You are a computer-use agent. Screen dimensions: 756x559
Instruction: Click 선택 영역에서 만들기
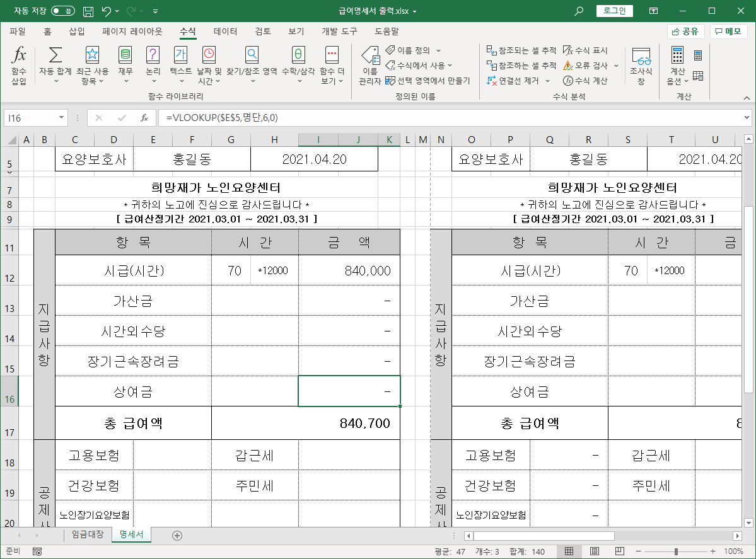tap(427, 81)
